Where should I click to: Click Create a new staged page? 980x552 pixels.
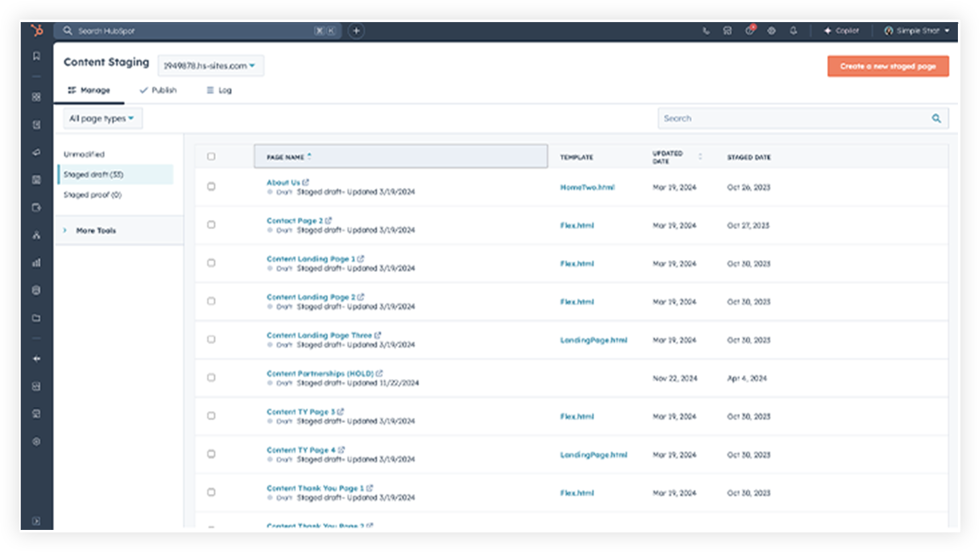pyautogui.click(x=888, y=65)
